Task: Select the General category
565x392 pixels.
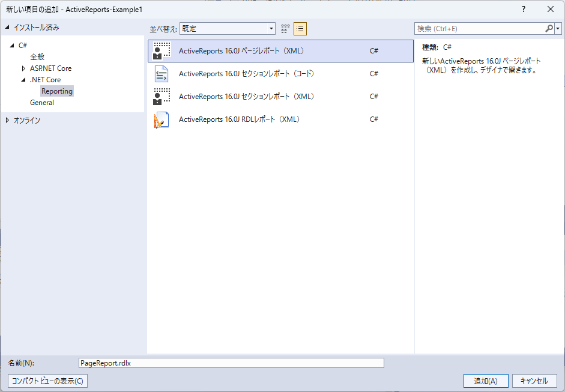Action: point(42,103)
